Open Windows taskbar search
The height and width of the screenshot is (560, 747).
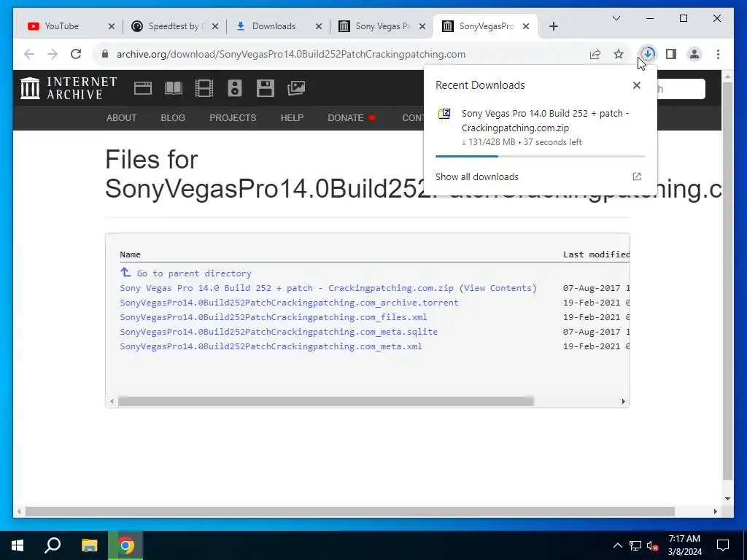(53, 545)
